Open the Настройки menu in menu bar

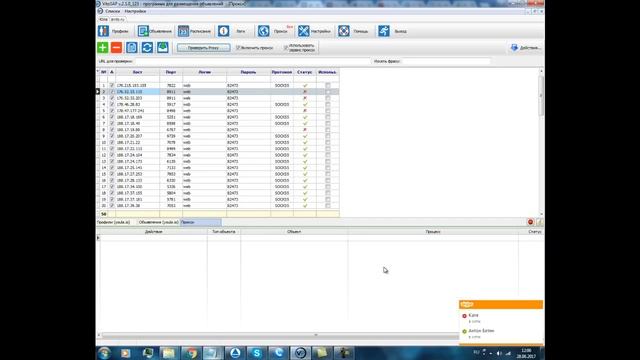pos(136,11)
